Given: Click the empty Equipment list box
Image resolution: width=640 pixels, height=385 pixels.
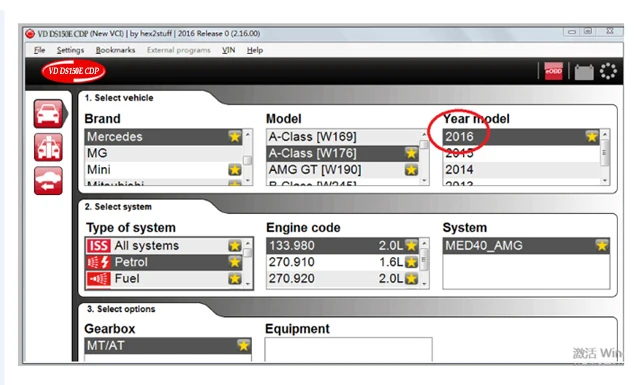Looking at the screenshot, I should [x=348, y=349].
